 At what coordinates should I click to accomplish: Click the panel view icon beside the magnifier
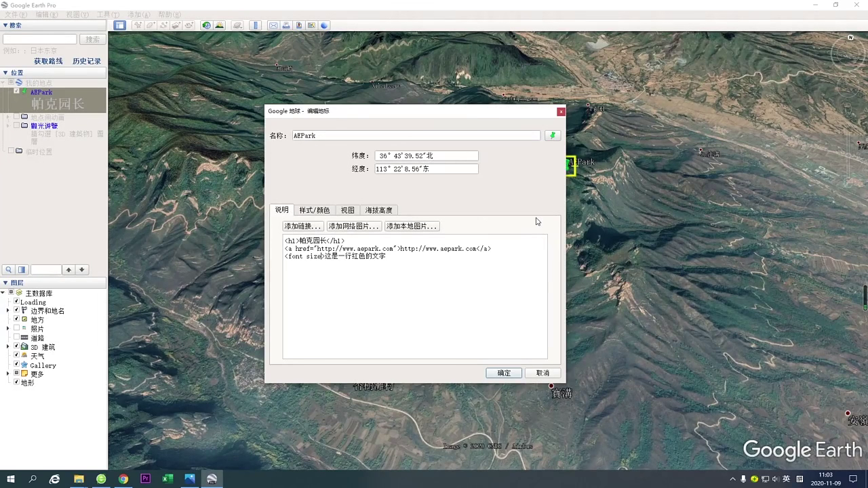(22, 270)
